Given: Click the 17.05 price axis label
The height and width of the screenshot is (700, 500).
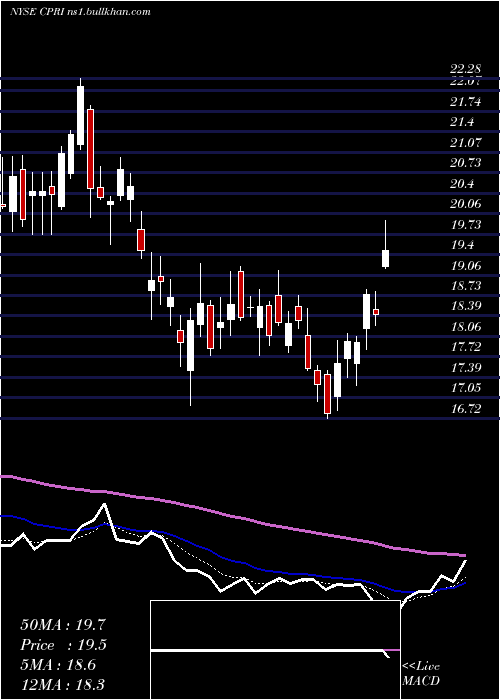Looking at the screenshot, I should pos(466,388).
